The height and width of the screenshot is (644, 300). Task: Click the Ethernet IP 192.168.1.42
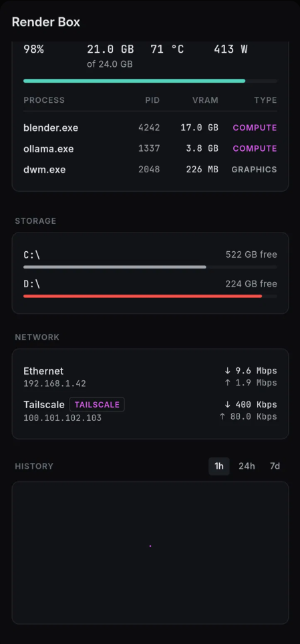[x=55, y=383]
